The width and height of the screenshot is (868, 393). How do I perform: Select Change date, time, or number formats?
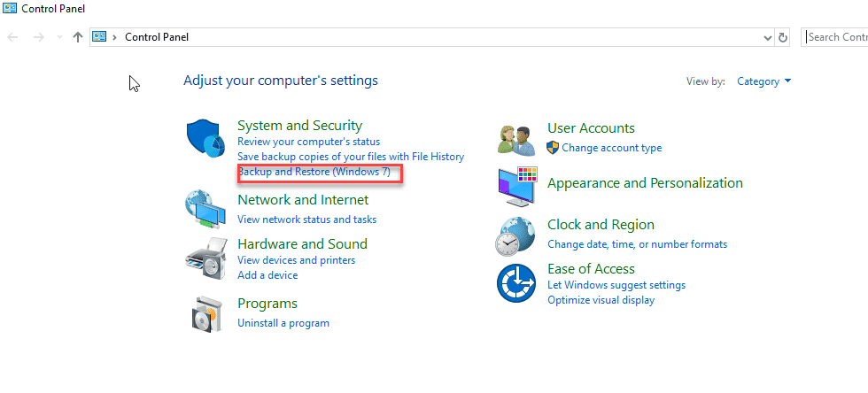[x=637, y=244]
